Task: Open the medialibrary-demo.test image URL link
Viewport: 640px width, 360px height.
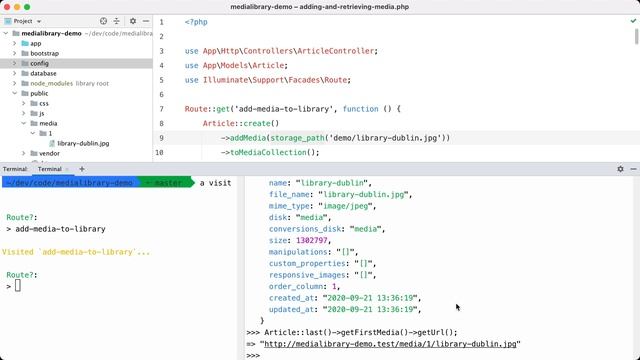Action: (390, 344)
